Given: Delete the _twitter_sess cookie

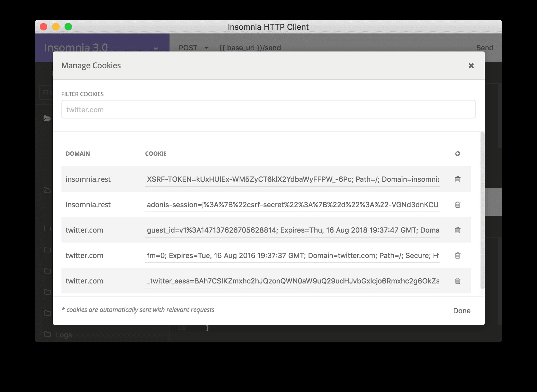Looking at the screenshot, I should 458,281.
